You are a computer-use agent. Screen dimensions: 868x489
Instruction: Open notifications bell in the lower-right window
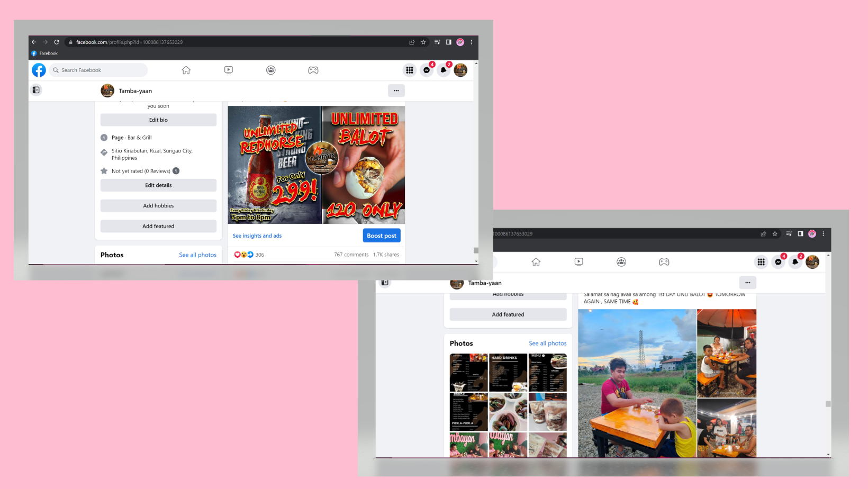click(x=795, y=262)
